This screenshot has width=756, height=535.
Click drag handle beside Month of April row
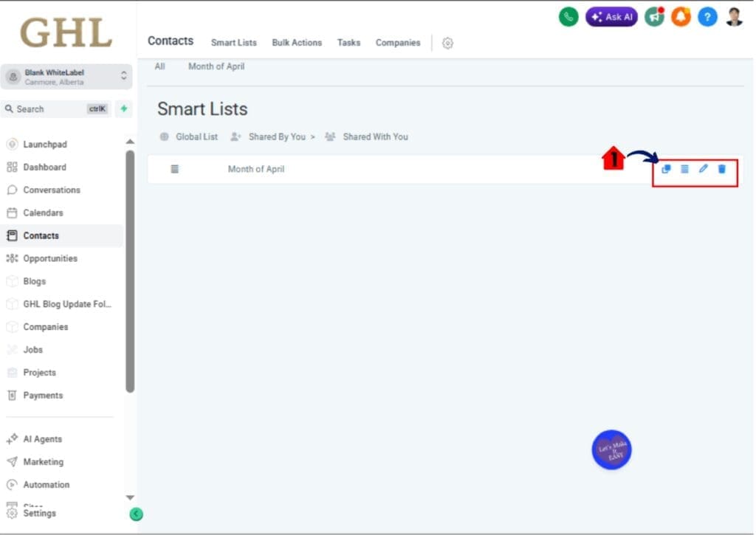[174, 169]
